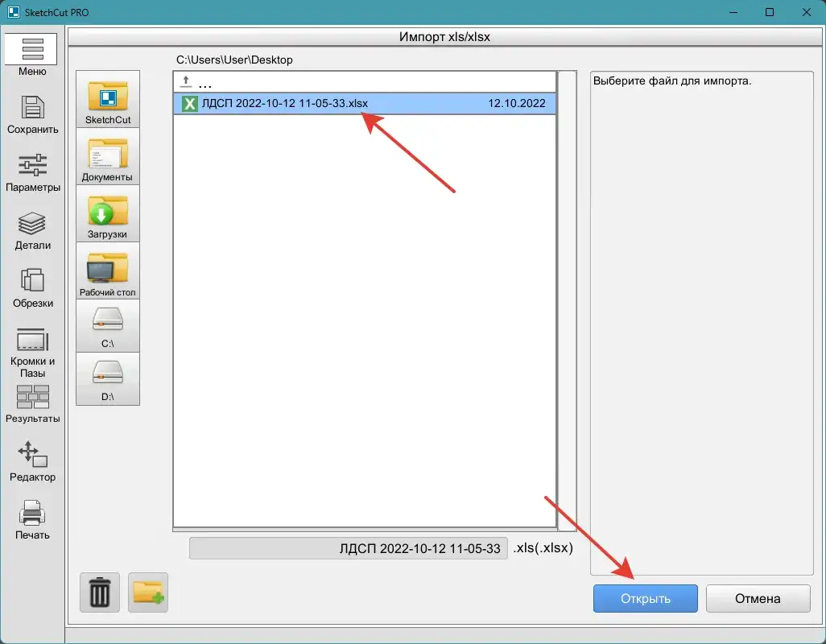Open the Результаты results icon

[x=32, y=398]
